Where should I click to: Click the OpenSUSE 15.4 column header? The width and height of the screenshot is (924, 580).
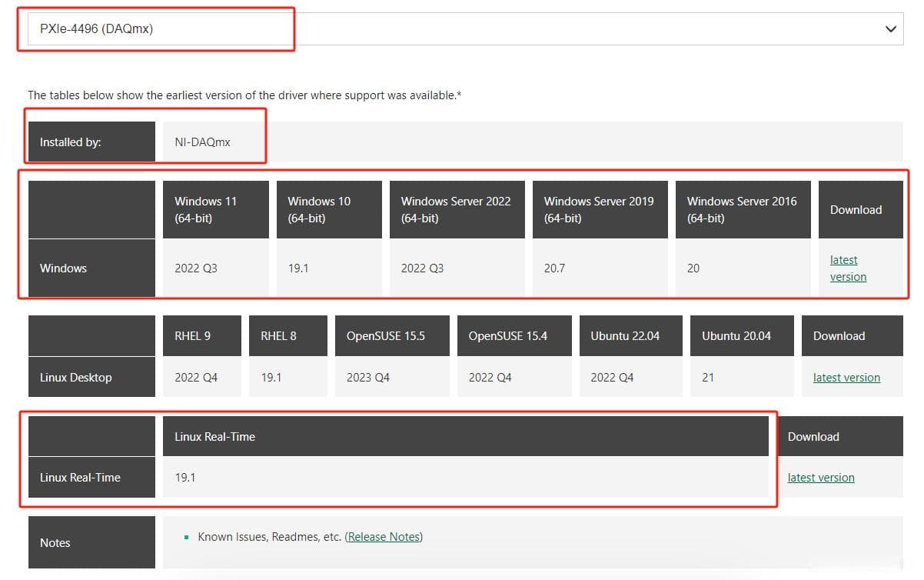pos(514,335)
